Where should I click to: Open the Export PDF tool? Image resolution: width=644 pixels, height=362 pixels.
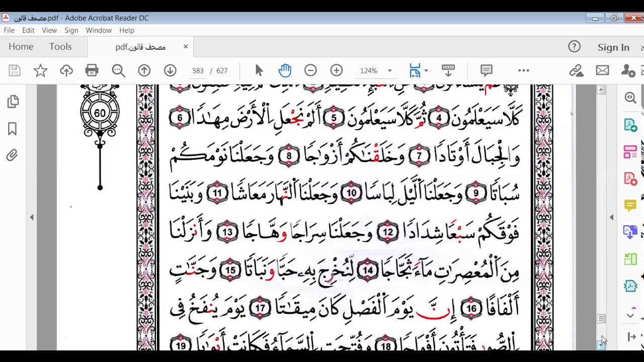tap(630, 125)
